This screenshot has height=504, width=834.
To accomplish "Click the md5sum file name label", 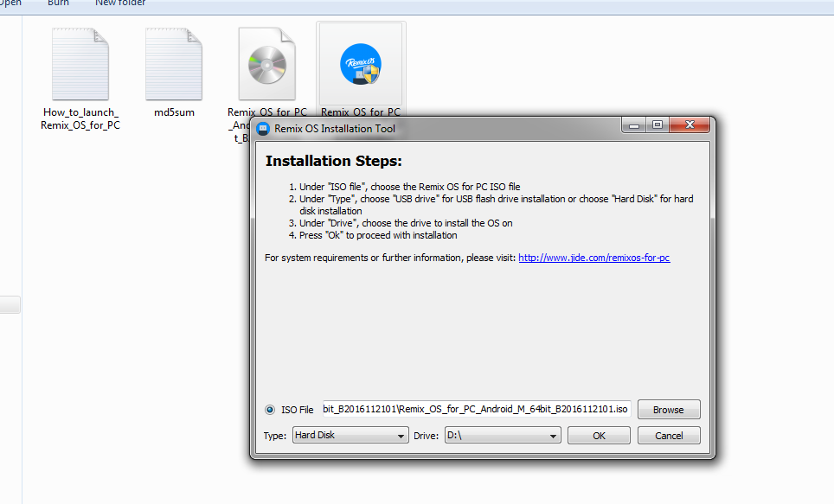I will [174, 112].
